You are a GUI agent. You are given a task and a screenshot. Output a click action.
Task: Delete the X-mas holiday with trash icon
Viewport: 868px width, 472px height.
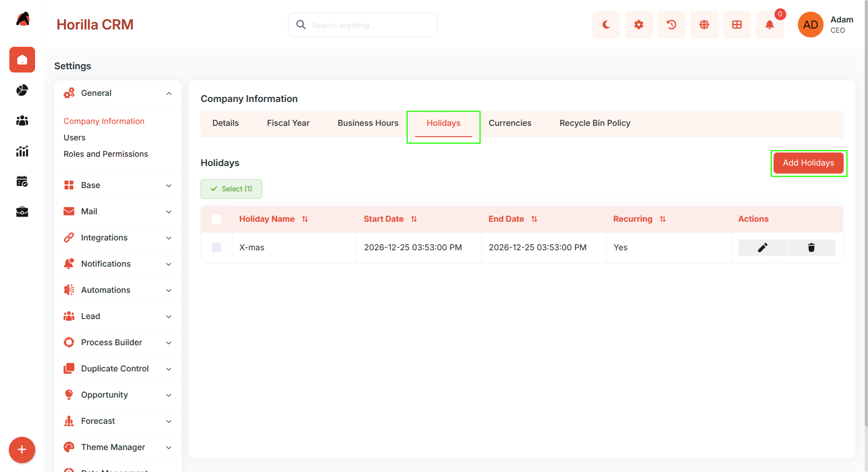click(x=811, y=247)
